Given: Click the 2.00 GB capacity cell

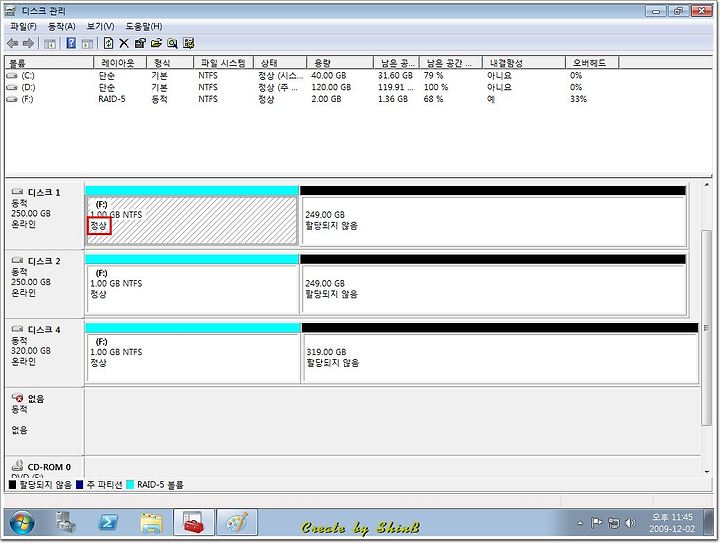Looking at the screenshot, I should click(x=326, y=99).
